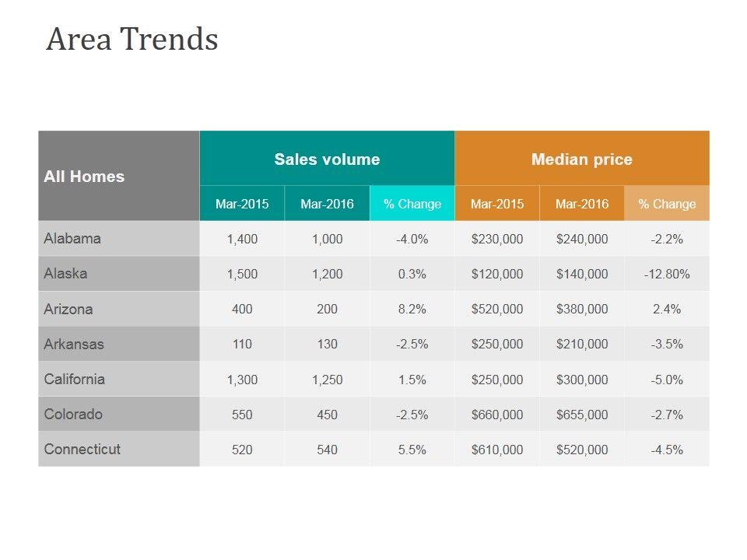Click the 130 cell in Arkansas row
The image size is (747, 560).
[x=327, y=344]
